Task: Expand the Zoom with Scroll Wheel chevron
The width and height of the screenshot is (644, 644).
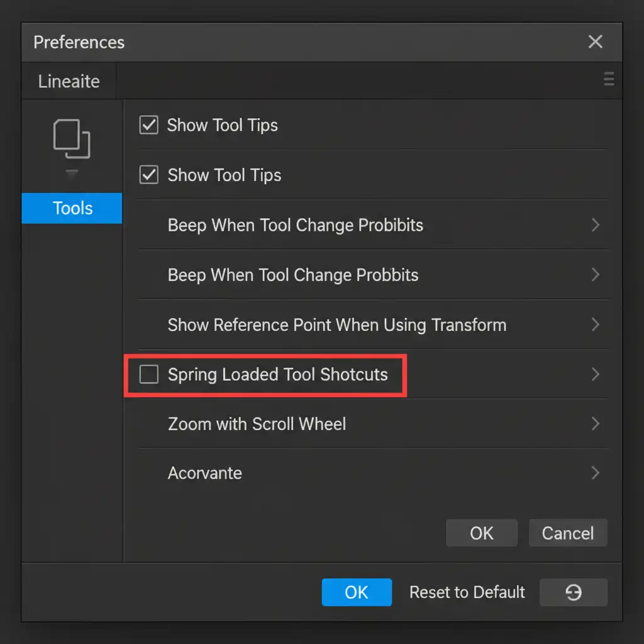Action: tap(595, 424)
